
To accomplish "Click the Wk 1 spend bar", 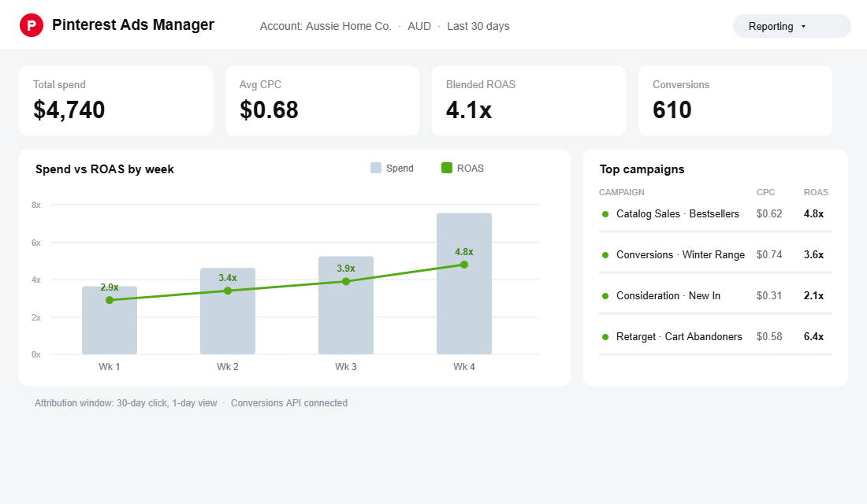I will tap(110, 321).
